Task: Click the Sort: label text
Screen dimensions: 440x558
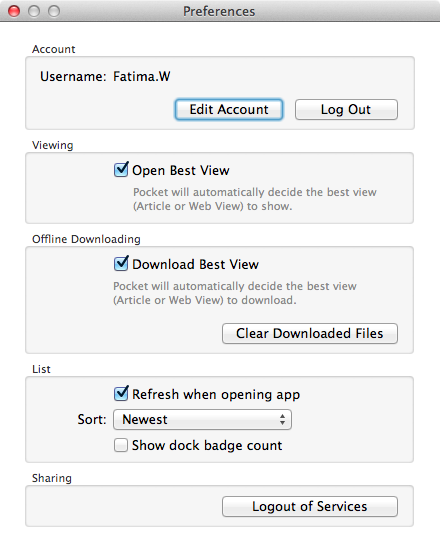Action: (92, 419)
